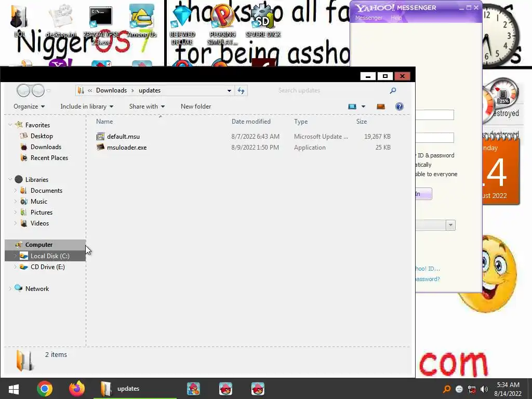This screenshot has height=399, width=532.
Task: Select the Videos library
Action: pos(39,223)
